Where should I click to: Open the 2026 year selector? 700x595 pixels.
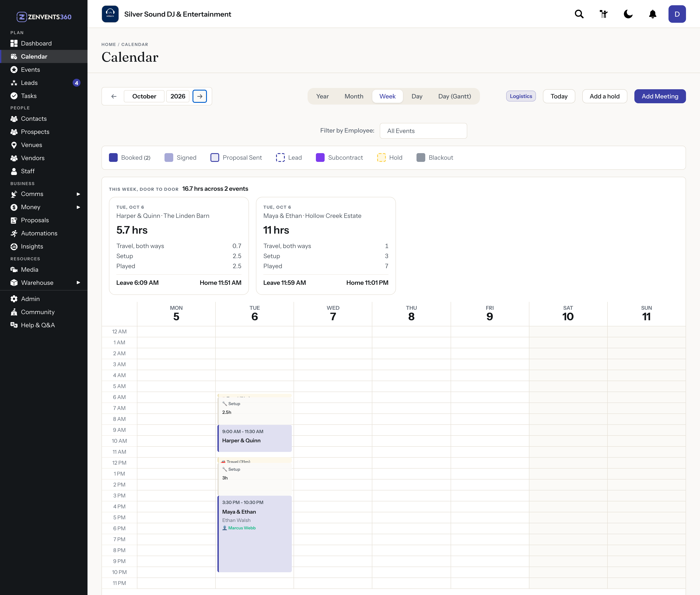click(x=178, y=96)
